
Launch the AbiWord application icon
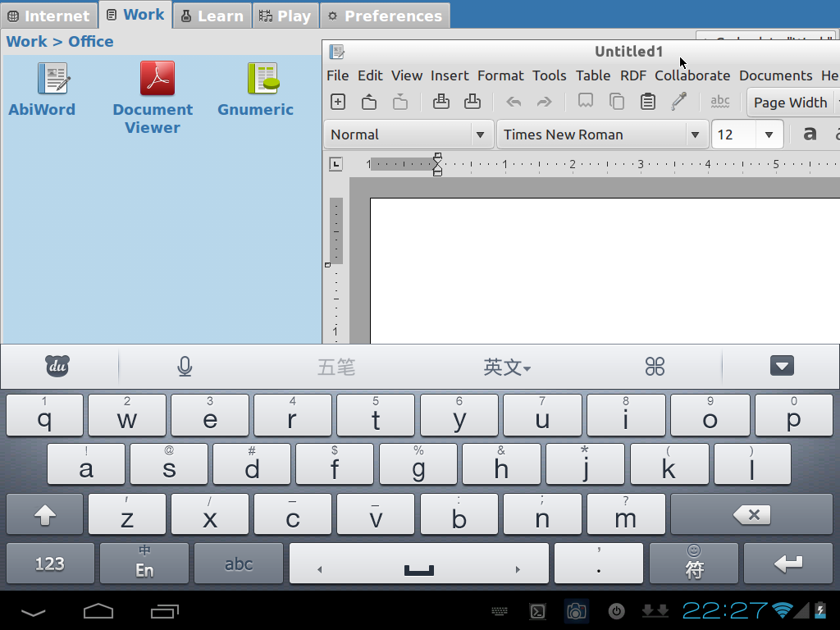pyautogui.click(x=53, y=78)
